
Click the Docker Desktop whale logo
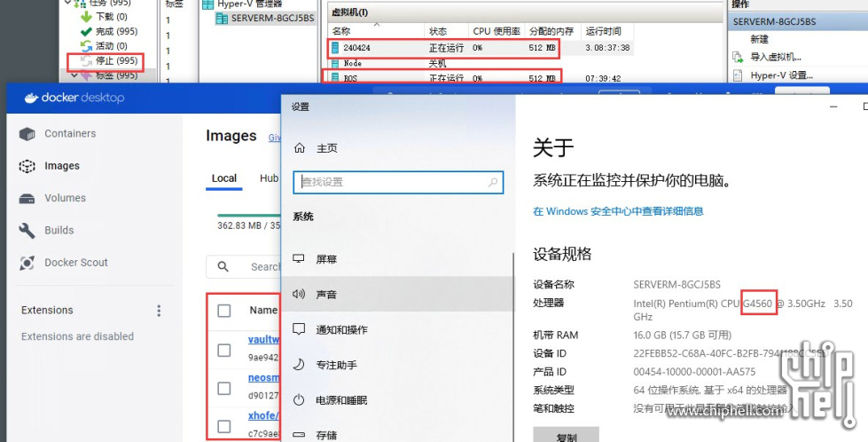point(31,98)
